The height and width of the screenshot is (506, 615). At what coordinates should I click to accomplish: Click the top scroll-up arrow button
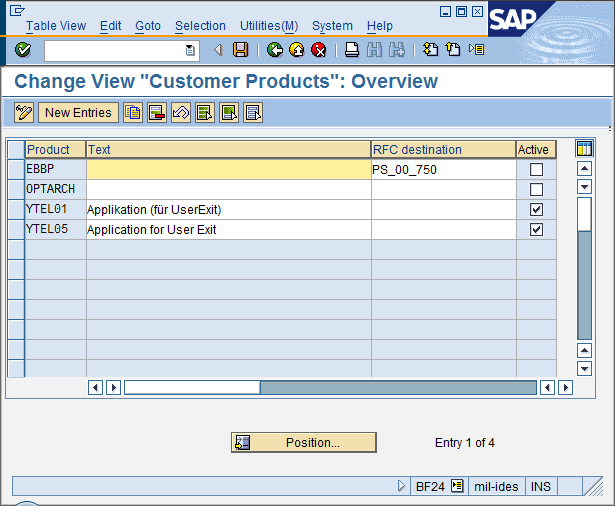click(x=584, y=169)
